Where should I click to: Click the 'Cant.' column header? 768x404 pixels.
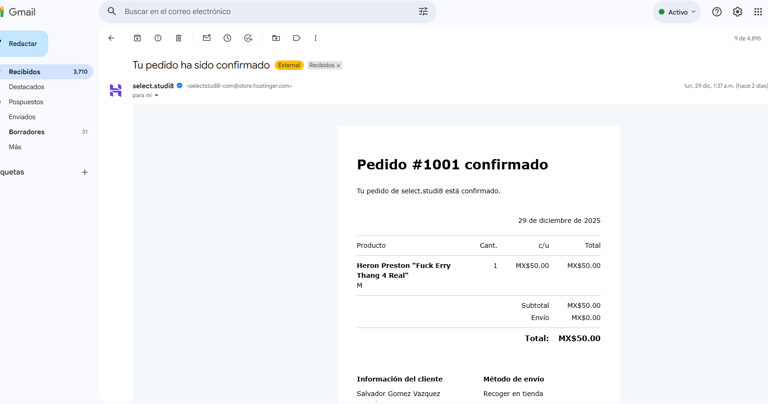pos(488,245)
